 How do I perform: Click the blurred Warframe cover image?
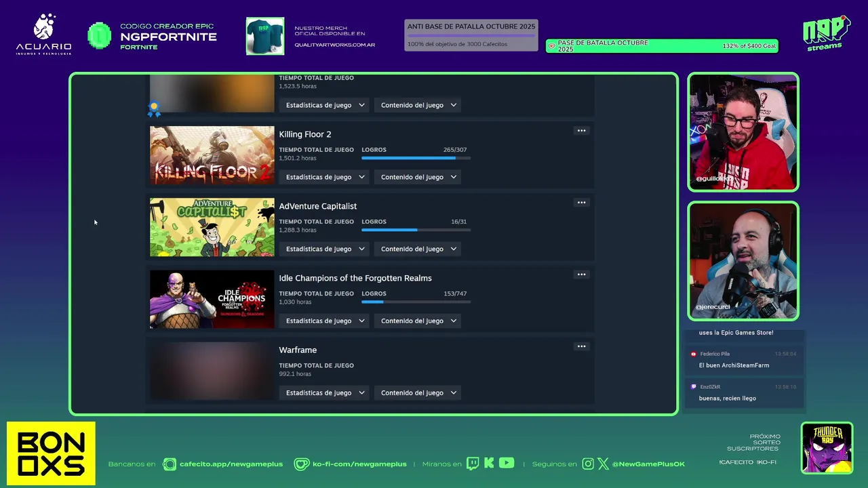point(212,371)
